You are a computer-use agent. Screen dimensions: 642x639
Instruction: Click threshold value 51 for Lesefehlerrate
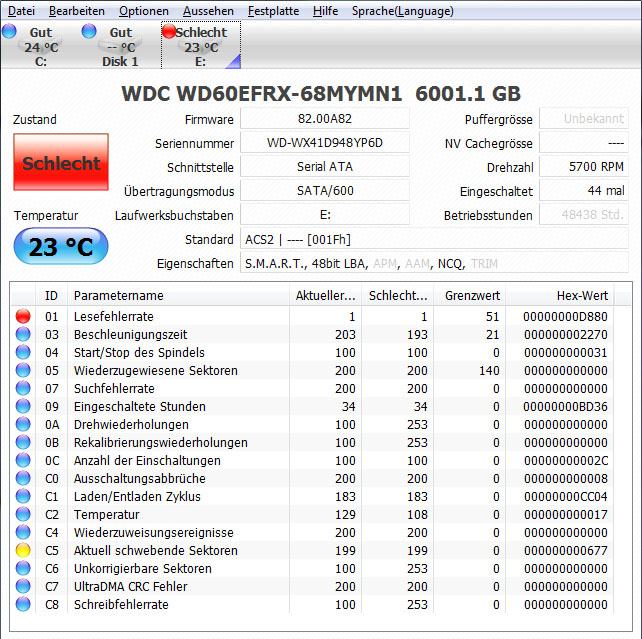(493, 316)
